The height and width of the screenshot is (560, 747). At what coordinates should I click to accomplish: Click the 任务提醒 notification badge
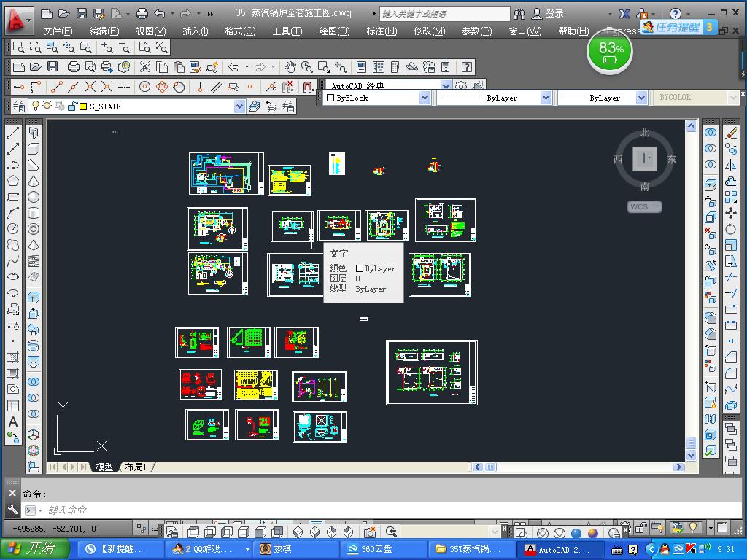point(678,27)
